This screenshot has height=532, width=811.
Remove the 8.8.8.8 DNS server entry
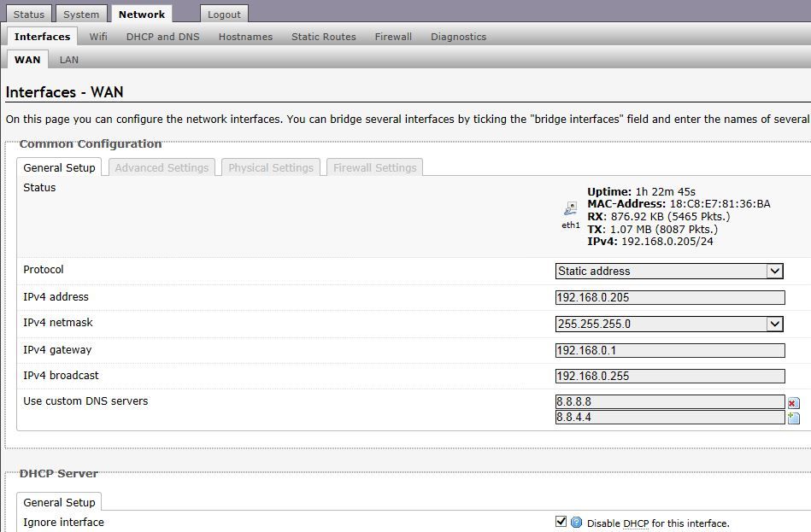793,403
